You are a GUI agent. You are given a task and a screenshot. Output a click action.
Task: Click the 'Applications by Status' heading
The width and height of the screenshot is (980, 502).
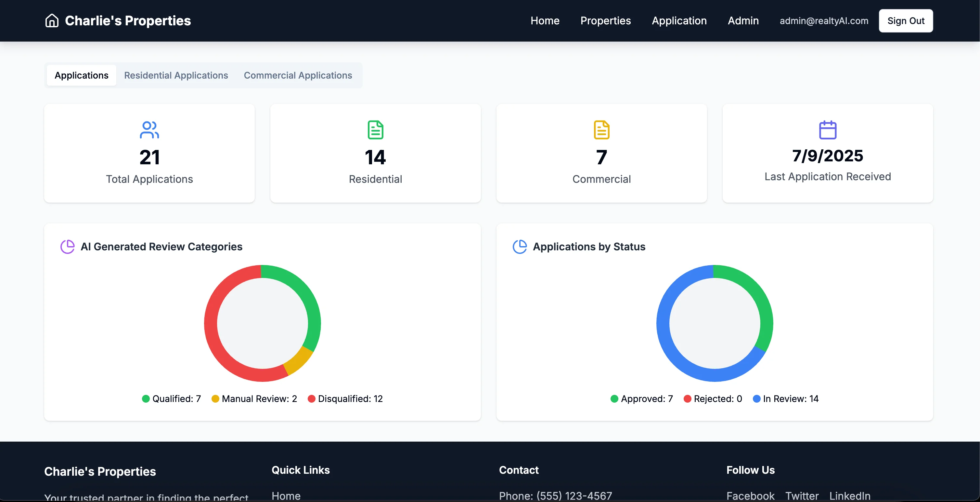point(589,247)
